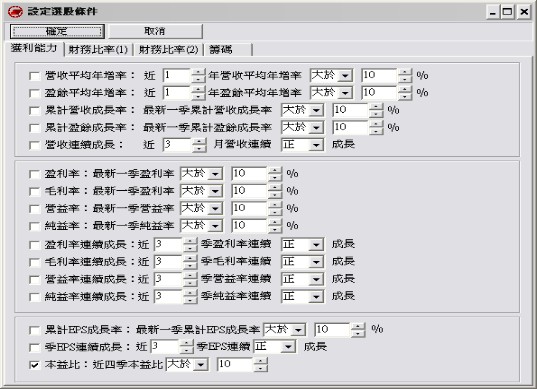Click the months field in 營收連續成長 row
Viewport: 537px width, 389px height.
[x=177, y=145]
